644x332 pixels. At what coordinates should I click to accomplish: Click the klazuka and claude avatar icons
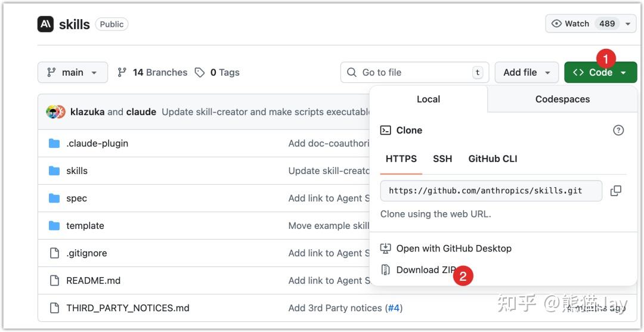click(55, 111)
